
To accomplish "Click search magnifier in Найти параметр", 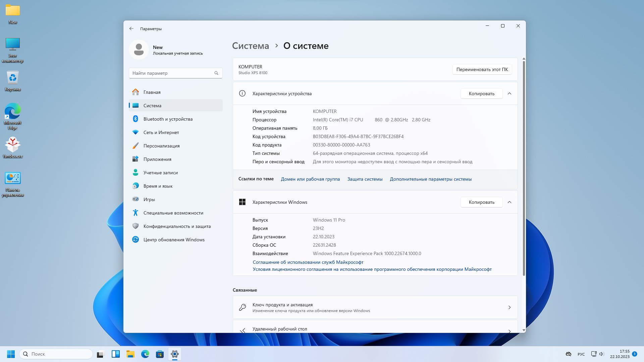I will click(x=216, y=73).
